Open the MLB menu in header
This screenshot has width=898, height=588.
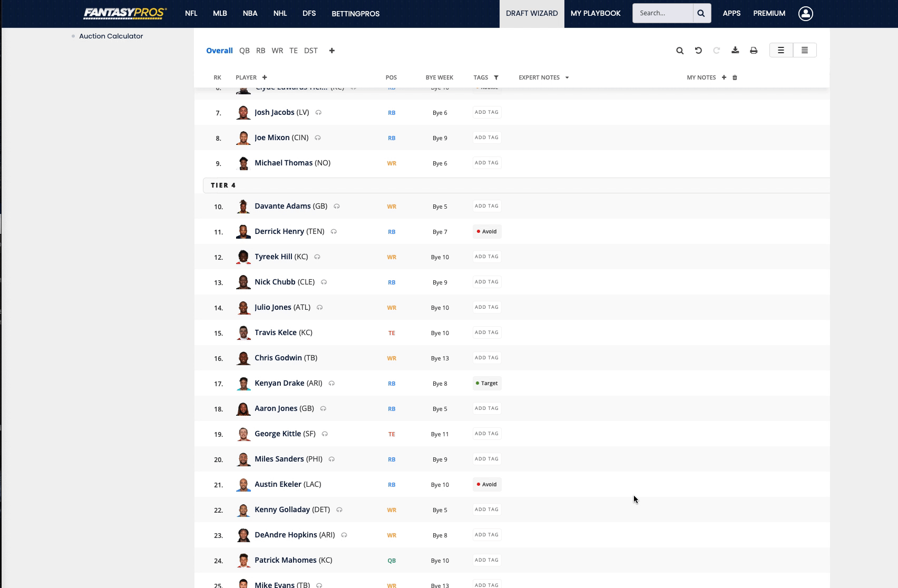(x=220, y=13)
